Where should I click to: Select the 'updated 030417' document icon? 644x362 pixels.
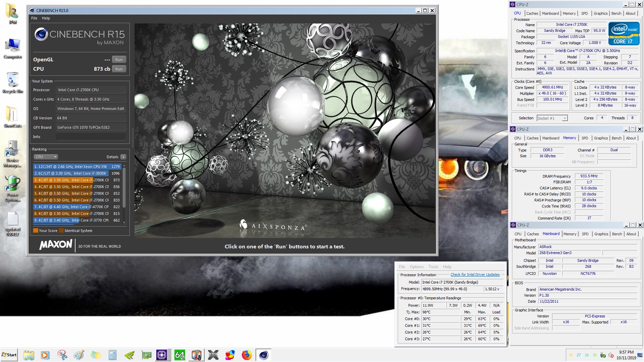pos(12,224)
